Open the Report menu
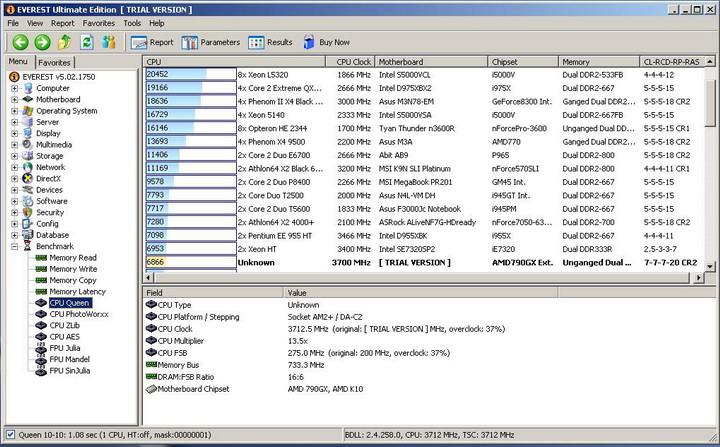The width and height of the screenshot is (720, 447). 62,23
